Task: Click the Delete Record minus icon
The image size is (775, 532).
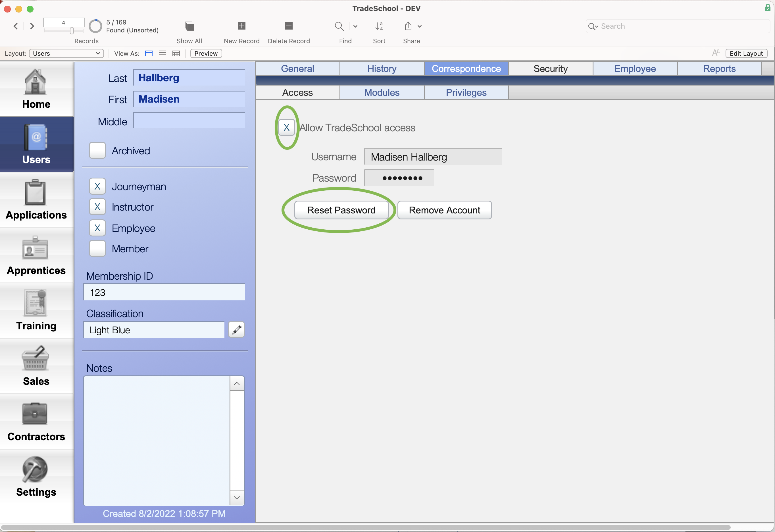Action: point(289,26)
